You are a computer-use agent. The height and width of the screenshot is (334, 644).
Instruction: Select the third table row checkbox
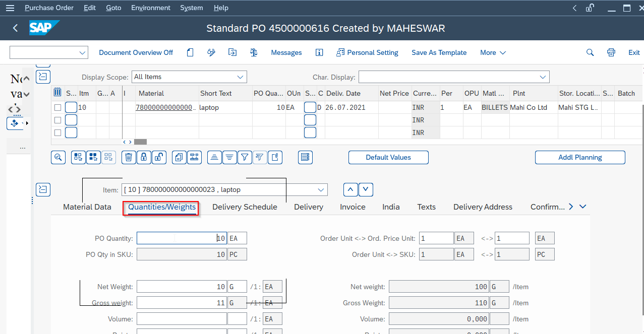(x=57, y=132)
